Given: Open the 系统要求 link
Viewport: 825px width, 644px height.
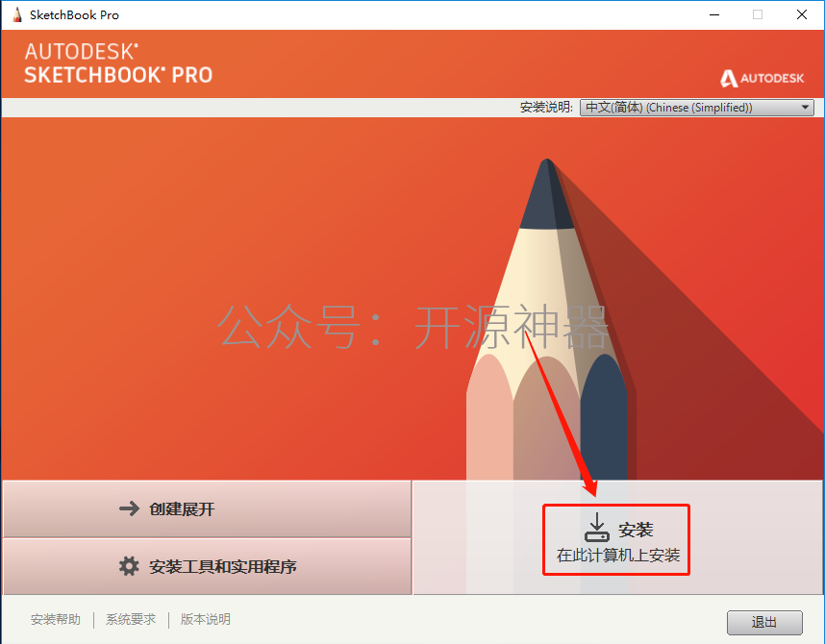Looking at the screenshot, I should [131, 619].
